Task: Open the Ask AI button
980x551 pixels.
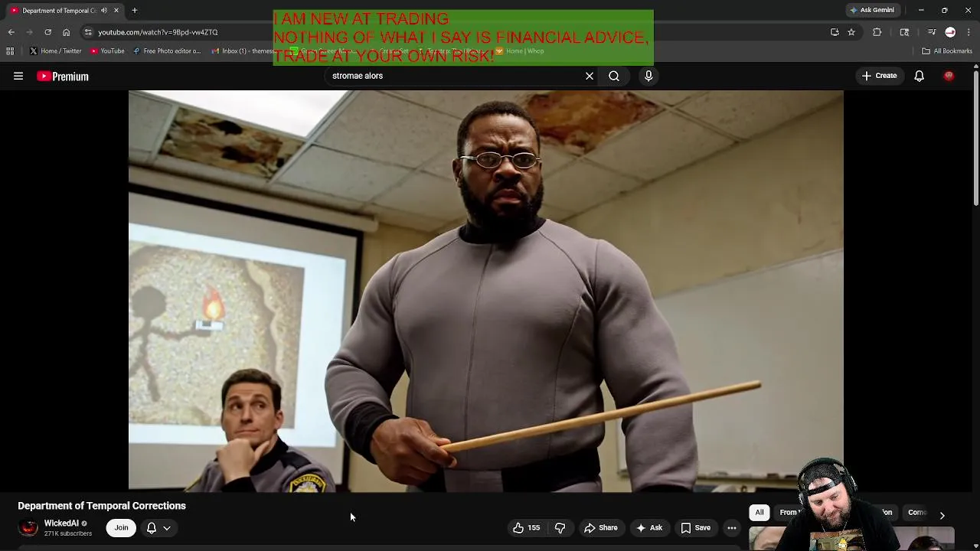Action: click(649, 527)
